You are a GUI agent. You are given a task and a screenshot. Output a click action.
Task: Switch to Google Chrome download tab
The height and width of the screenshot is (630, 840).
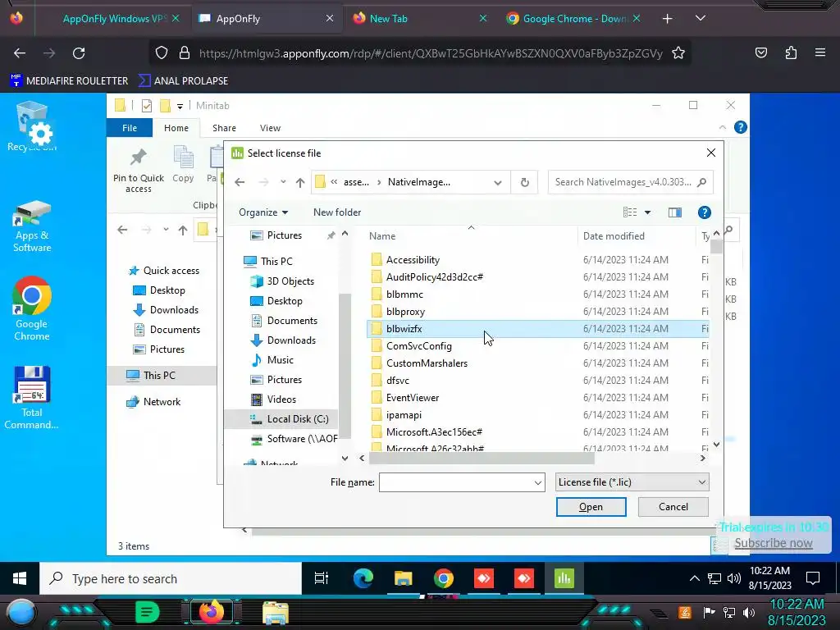pyautogui.click(x=574, y=18)
